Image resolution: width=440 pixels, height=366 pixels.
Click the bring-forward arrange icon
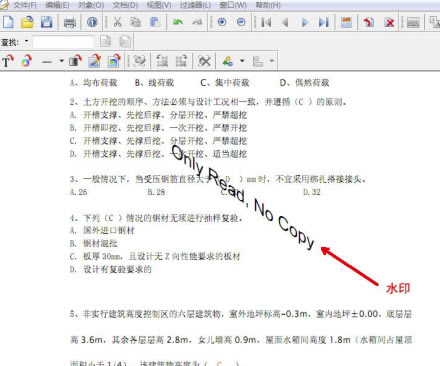162,61
